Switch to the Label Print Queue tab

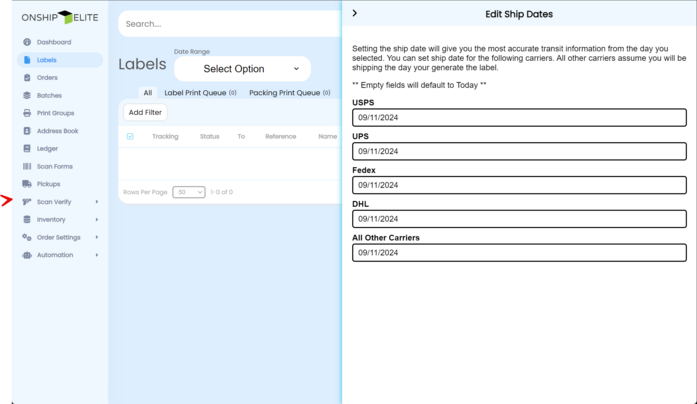(200, 93)
